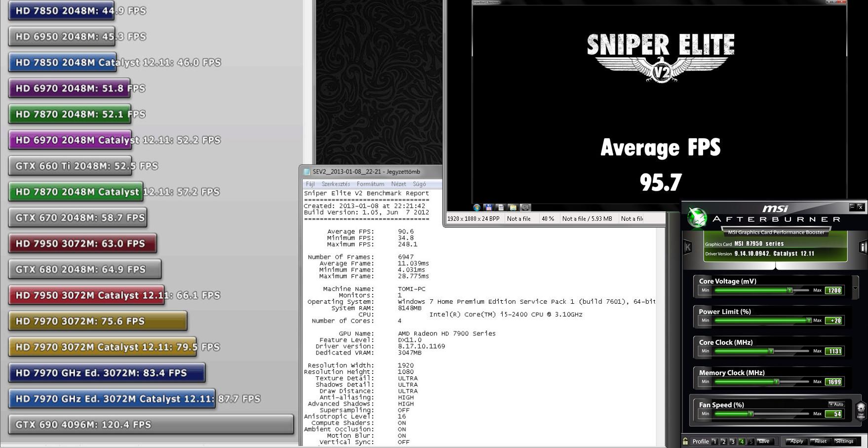The height and width of the screenshot is (448, 868).
Task: Open the Formátum menu in Notepad
Action: [370, 184]
